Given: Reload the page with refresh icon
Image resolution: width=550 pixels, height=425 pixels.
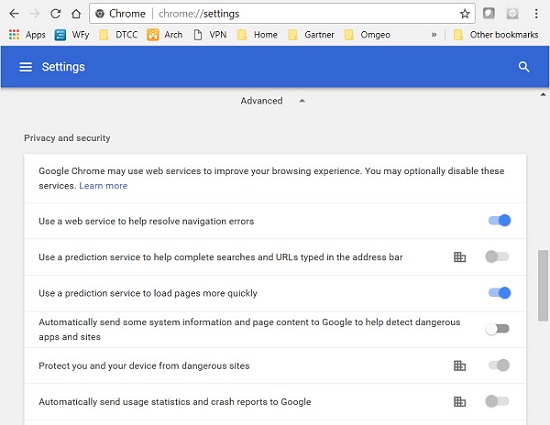Looking at the screenshot, I should coord(55,14).
